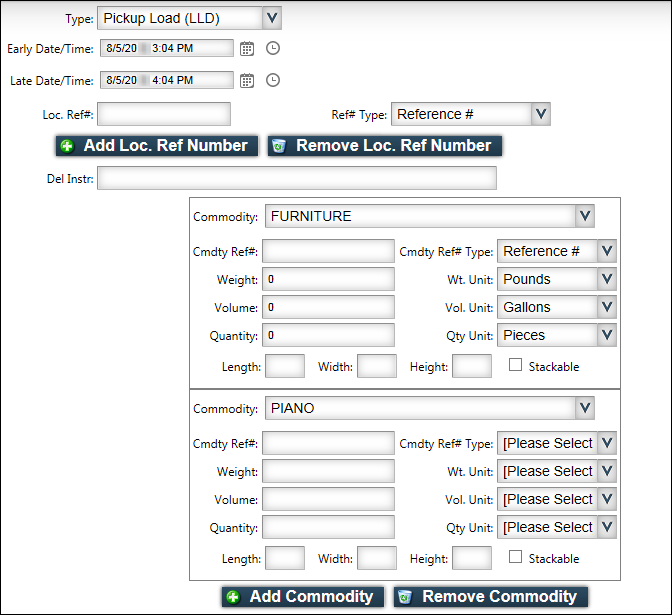Open the Wt. Unit dropdown showing Pounds

pos(557,279)
